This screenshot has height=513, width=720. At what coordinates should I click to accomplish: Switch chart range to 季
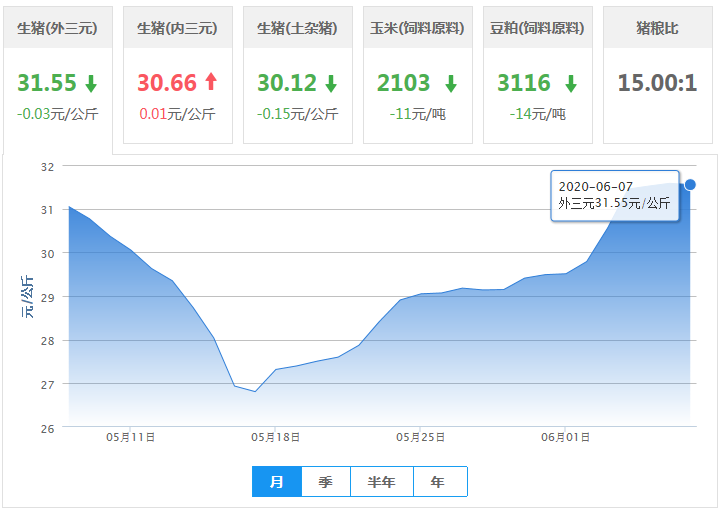click(x=326, y=482)
